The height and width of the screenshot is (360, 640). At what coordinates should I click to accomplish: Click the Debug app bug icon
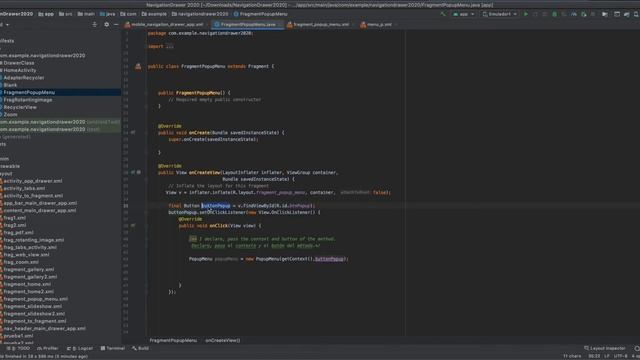tap(554, 14)
